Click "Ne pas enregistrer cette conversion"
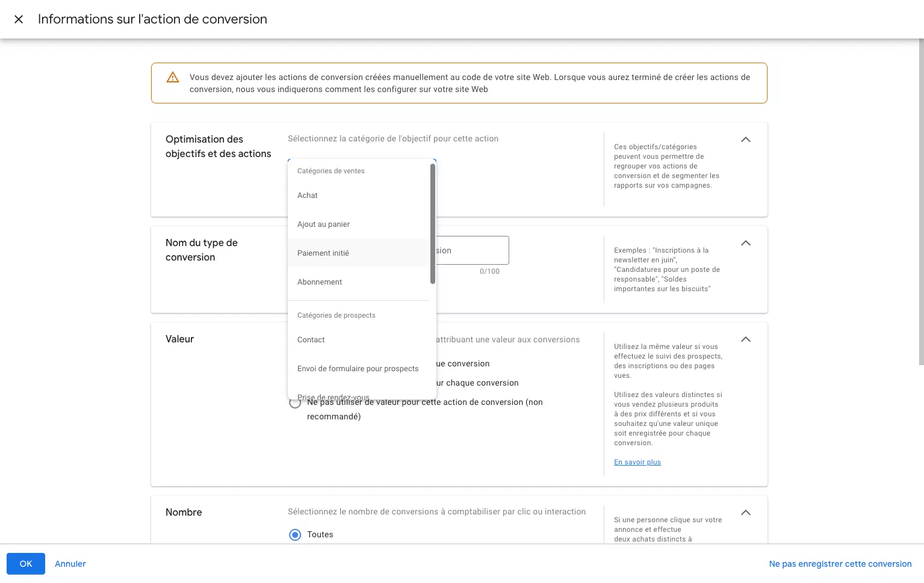This screenshot has height=583, width=924. tap(840, 563)
